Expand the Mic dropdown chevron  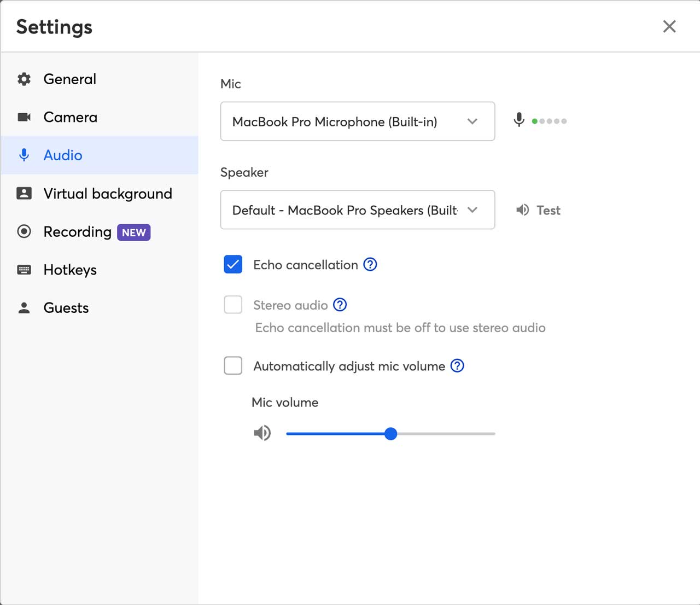(x=472, y=121)
